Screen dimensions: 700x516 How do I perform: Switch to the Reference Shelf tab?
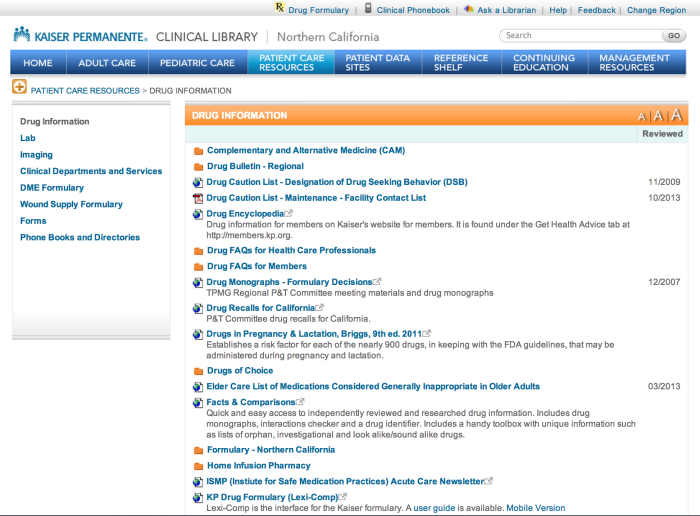pyautogui.click(x=461, y=63)
